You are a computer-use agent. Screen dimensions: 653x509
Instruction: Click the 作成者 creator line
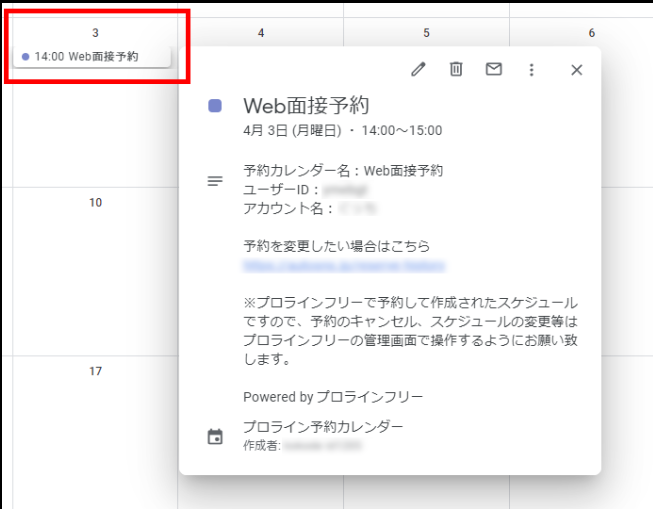point(302,446)
